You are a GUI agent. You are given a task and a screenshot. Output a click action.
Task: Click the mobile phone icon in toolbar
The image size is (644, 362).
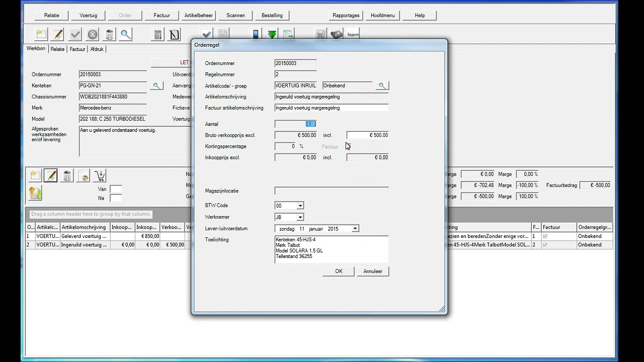pos(256,34)
